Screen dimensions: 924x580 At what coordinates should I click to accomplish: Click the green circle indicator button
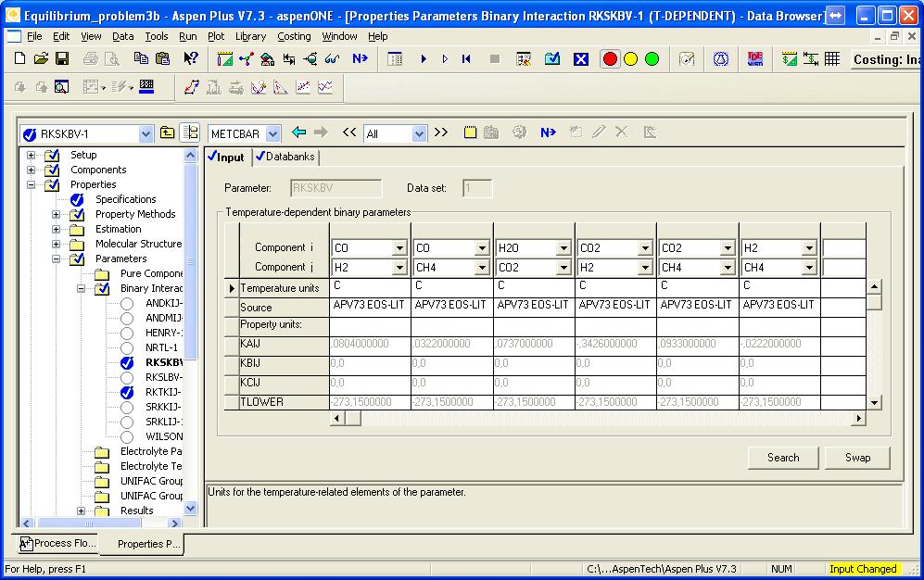[652, 59]
